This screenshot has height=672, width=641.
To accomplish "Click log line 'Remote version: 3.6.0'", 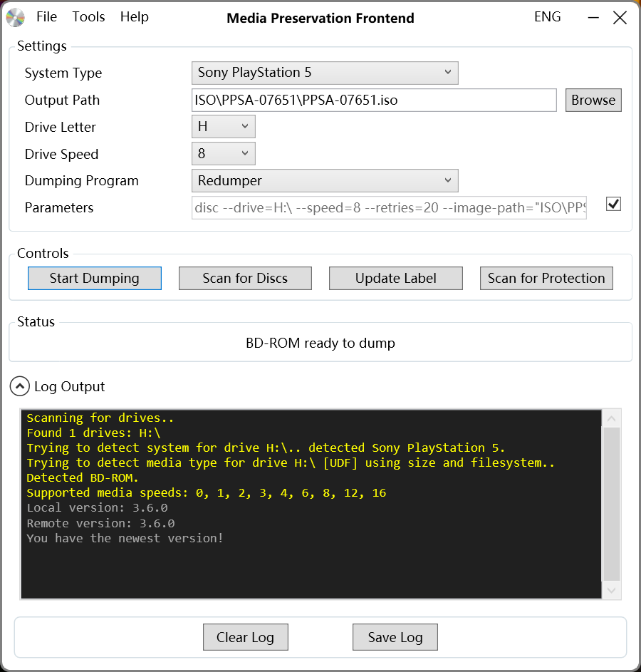I will 100,523.
